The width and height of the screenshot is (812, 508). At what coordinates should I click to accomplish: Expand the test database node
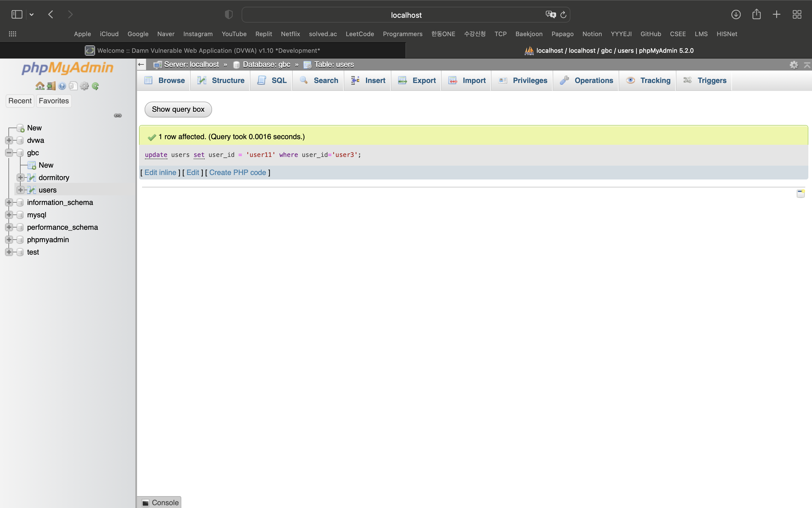(9, 252)
